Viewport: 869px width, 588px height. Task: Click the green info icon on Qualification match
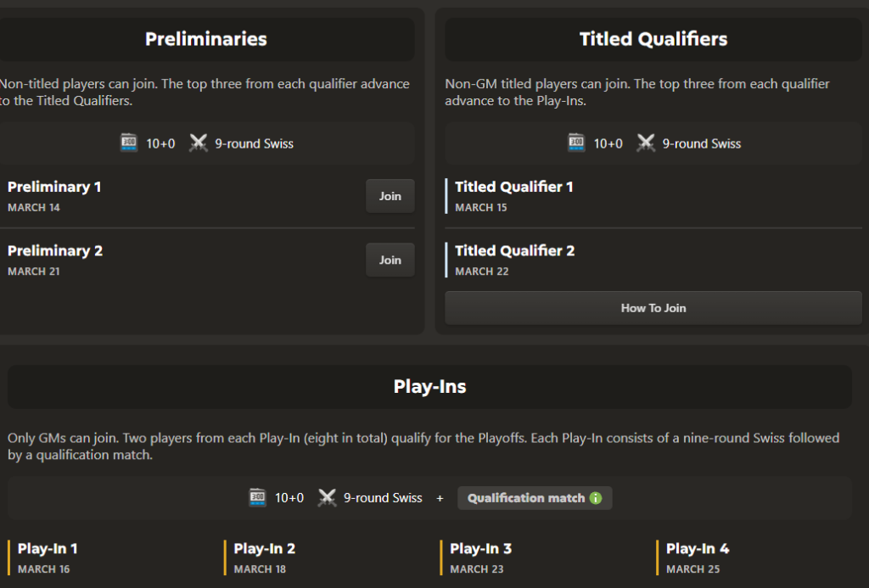pos(596,498)
